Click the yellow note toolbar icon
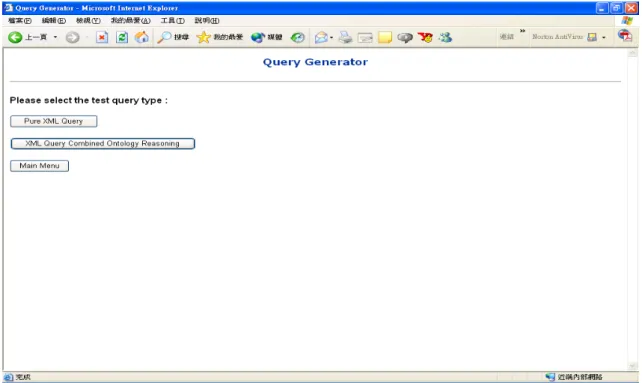The width and height of the screenshot is (642, 383). pyautogui.click(x=385, y=37)
